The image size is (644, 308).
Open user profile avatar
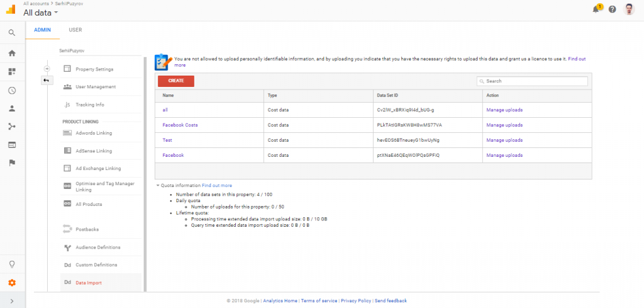pos(629,9)
